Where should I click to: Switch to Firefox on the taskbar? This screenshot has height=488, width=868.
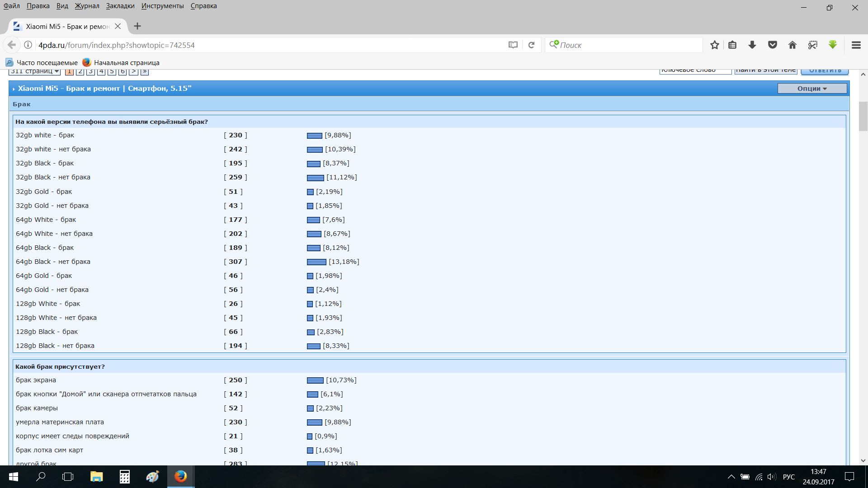pos(181,477)
